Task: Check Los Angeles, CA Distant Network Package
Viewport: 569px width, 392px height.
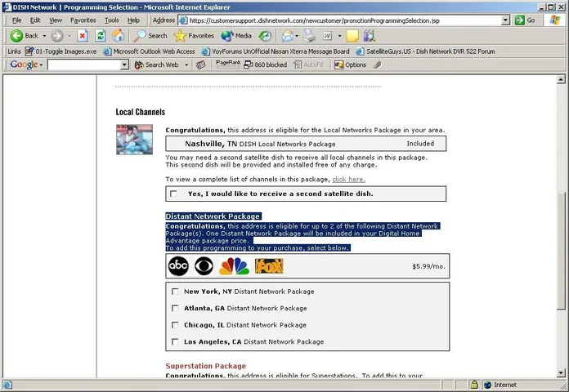Action: tap(175, 341)
